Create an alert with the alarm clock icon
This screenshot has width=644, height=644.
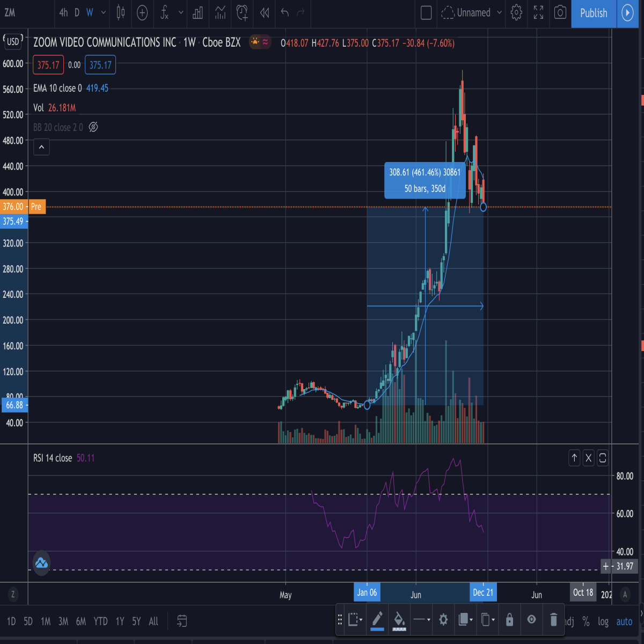[x=242, y=13]
